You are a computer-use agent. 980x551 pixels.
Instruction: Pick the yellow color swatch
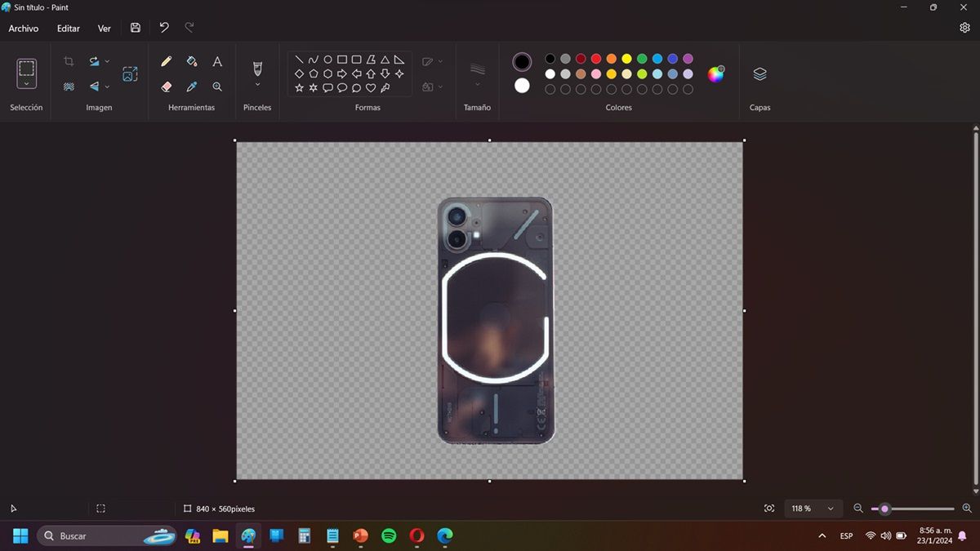[x=626, y=59]
